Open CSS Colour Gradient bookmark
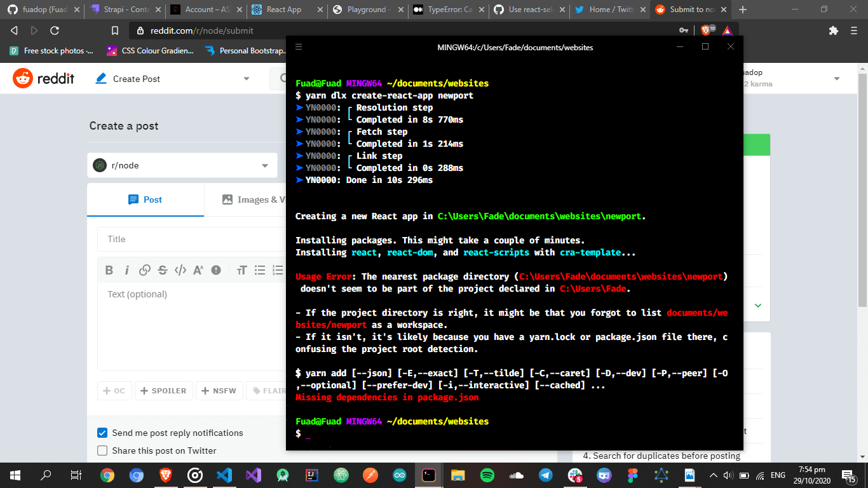The image size is (868, 488). click(151, 51)
